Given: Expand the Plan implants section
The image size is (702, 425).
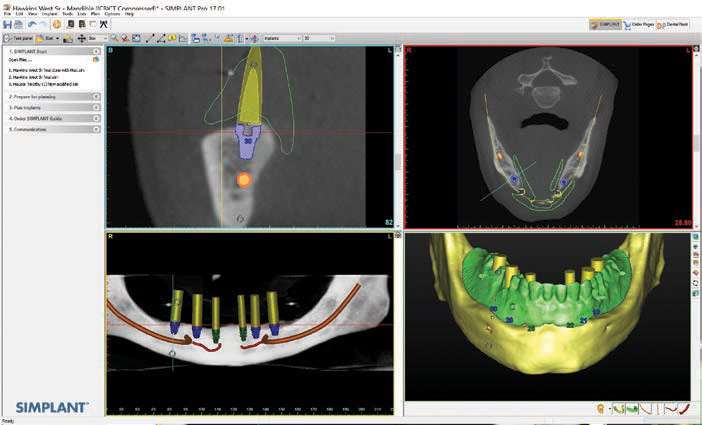Looking at the screenshot, I should tap(52, 107).
